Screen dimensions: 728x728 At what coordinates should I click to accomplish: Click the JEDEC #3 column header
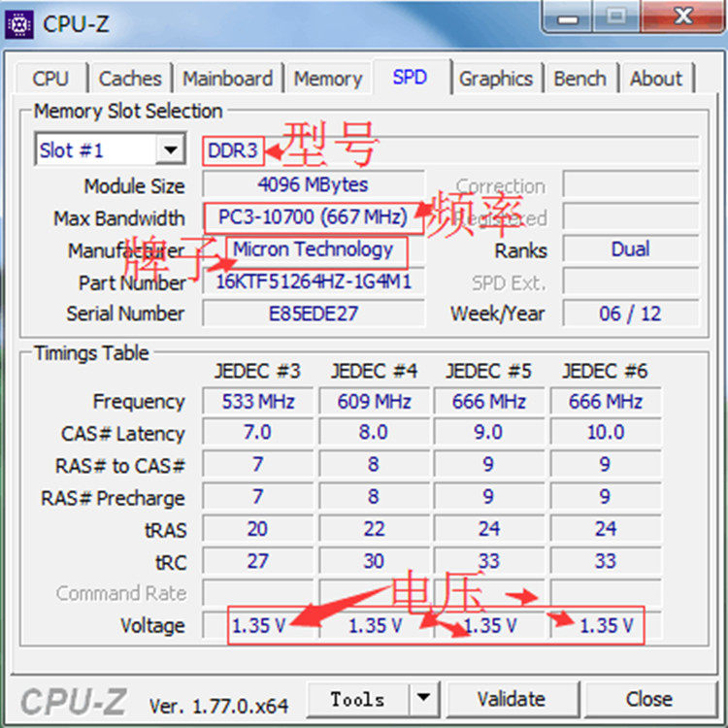257,371
